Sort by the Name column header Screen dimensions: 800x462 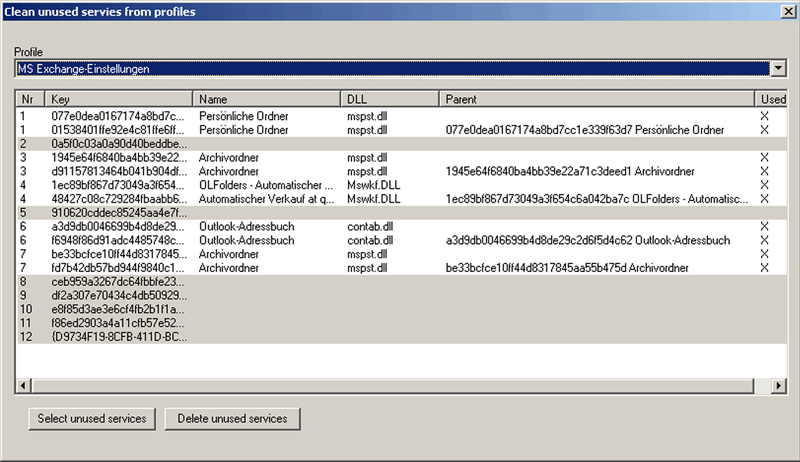click(266, 99)
